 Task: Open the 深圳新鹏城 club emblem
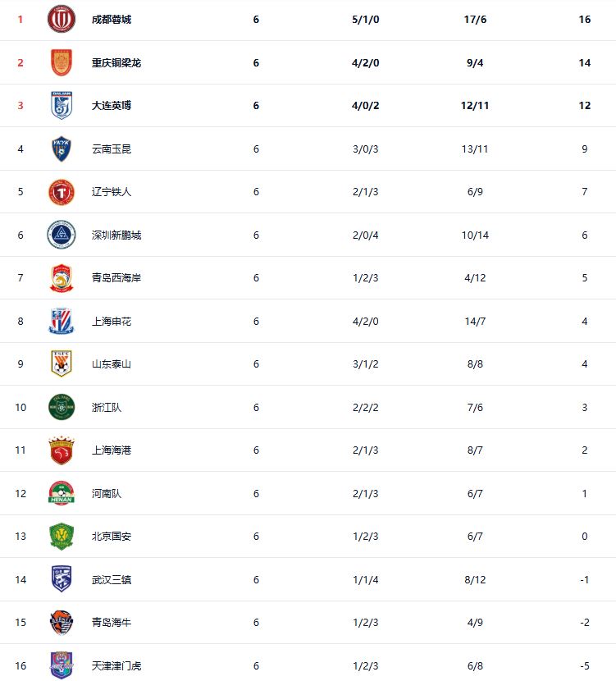[62, 235]
